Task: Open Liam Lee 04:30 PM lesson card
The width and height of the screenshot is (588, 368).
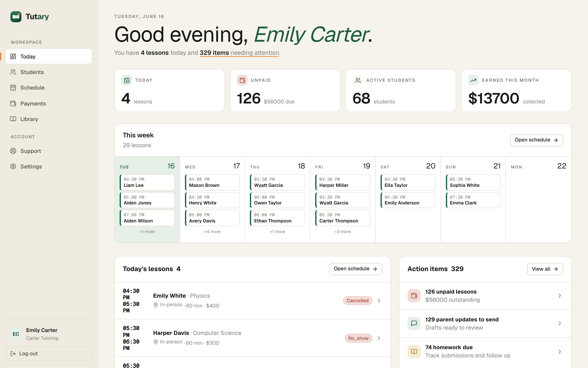Action: tap(147, 182)
